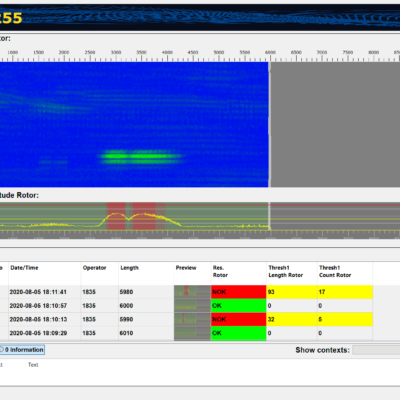Image resolution: width=400 pixels, height=400 pixels.
Task: Click the green OK result in the 18:10:57 row
Action: (239, 306)
